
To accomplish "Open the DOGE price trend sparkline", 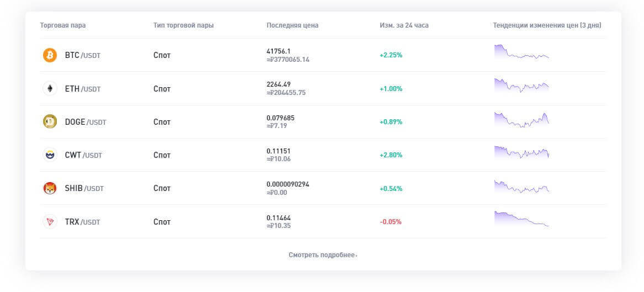I will (521, 119).
